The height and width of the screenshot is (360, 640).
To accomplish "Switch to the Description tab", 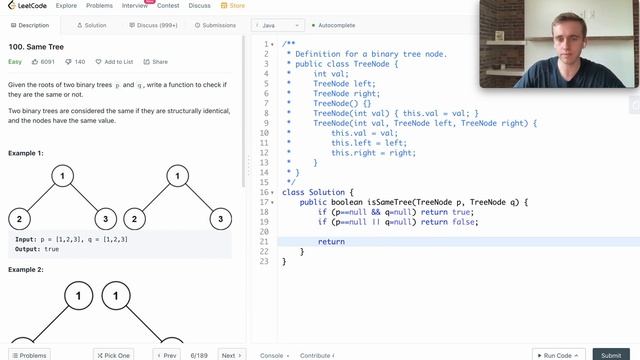I will [30, 25].
